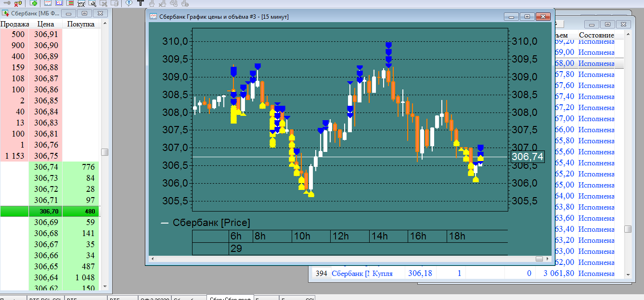Viewport: 644px width, 300px height.
Task: Select bid price 306,72 in order book
Action: pyautogui.click(x=46, y=189)
